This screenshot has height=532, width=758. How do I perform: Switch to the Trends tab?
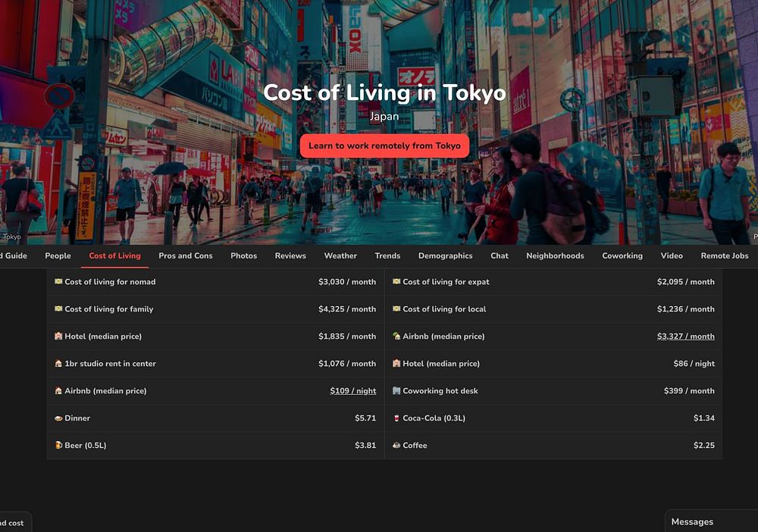tap(387, 255)
